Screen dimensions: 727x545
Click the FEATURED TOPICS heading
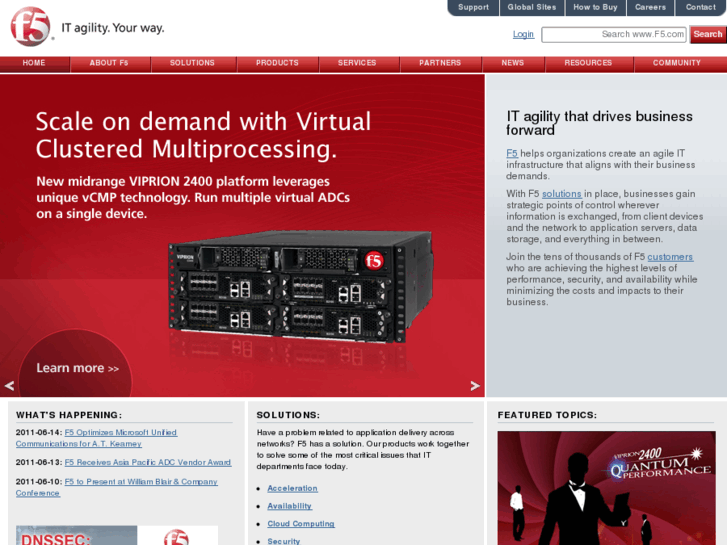click(547, 415)
